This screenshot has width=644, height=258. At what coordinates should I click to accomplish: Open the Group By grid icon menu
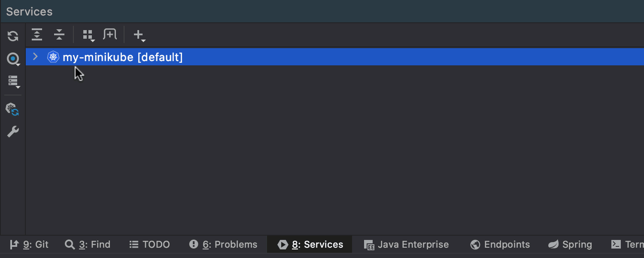[89, 36]
